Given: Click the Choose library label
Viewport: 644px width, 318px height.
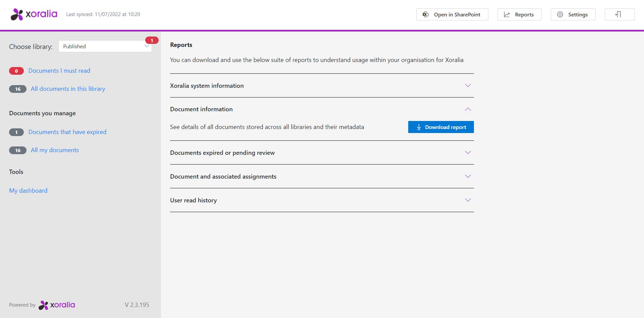Looking at the screenshot, I should tap(31, 47).
